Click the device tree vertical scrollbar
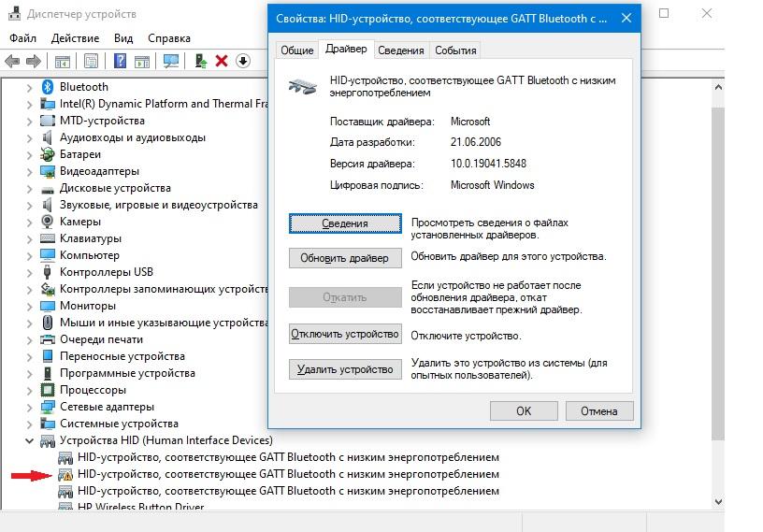This screenshot has width=763, height=532. (x=718, y=280)
